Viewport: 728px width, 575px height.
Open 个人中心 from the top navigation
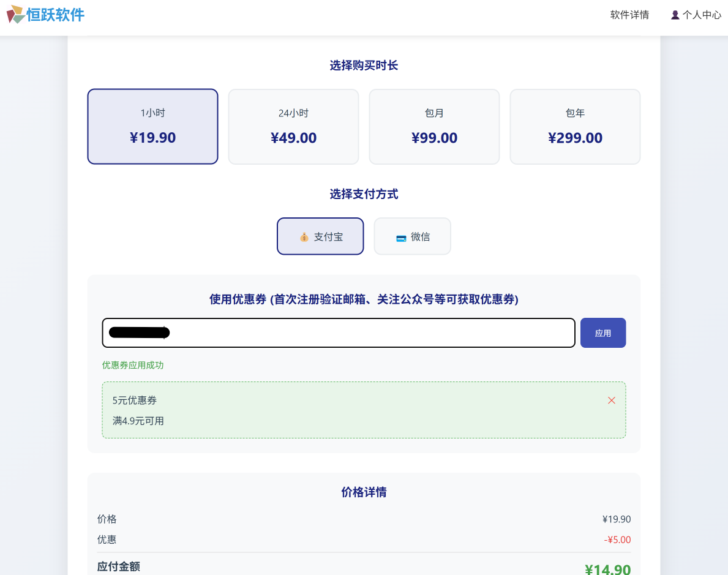(696, 15)
